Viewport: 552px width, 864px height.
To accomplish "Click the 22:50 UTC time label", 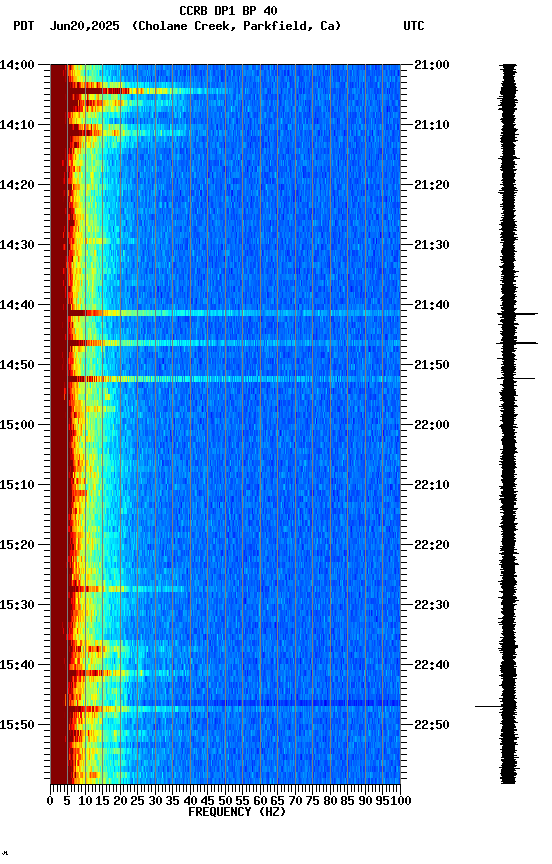I will (x=432, y=725).
